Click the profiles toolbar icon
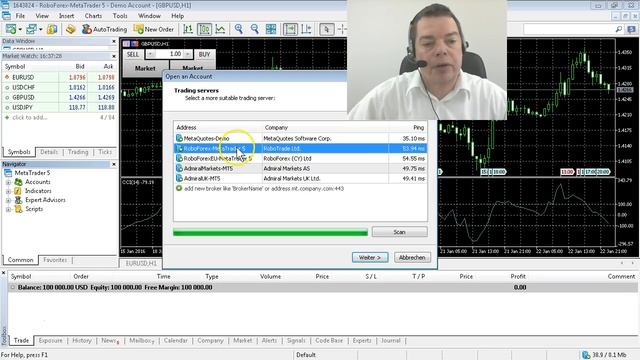Viewport: 640px width, 360px height. pyautogui.click(x=31, y=29)
